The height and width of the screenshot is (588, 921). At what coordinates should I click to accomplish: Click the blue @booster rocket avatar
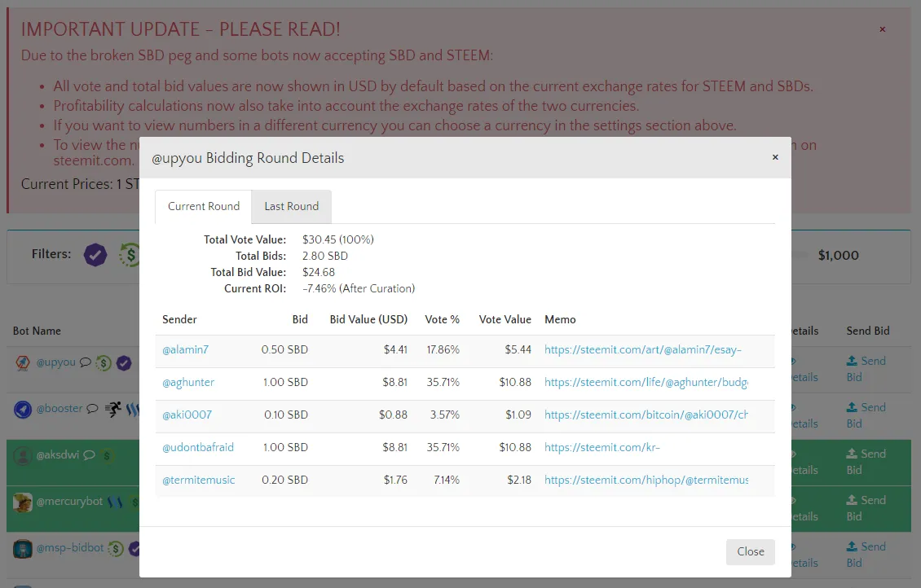(22, 409)
